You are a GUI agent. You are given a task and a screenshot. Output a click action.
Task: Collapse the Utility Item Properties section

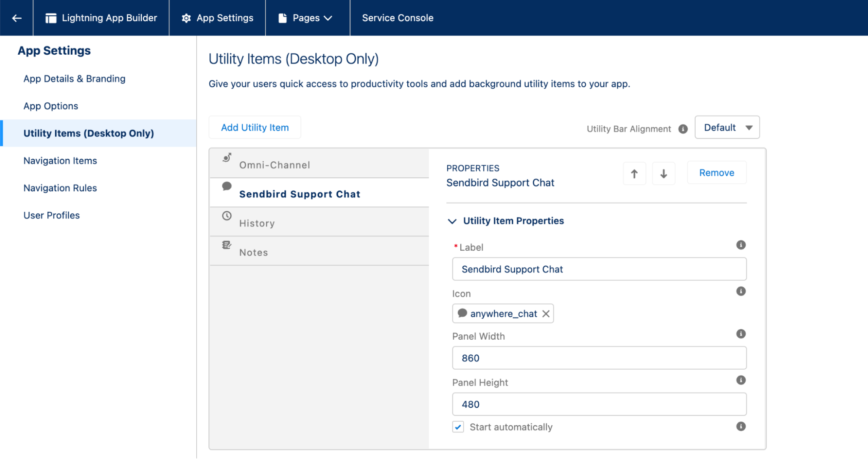click(x=452, y=221)
